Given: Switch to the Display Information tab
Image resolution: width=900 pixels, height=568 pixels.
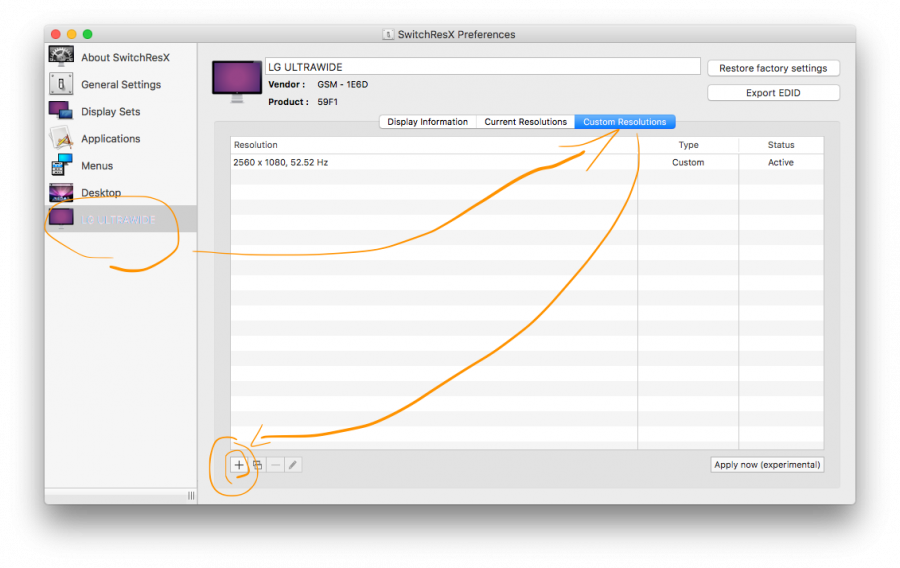Looking at the screenshot, I should [427, 122].
